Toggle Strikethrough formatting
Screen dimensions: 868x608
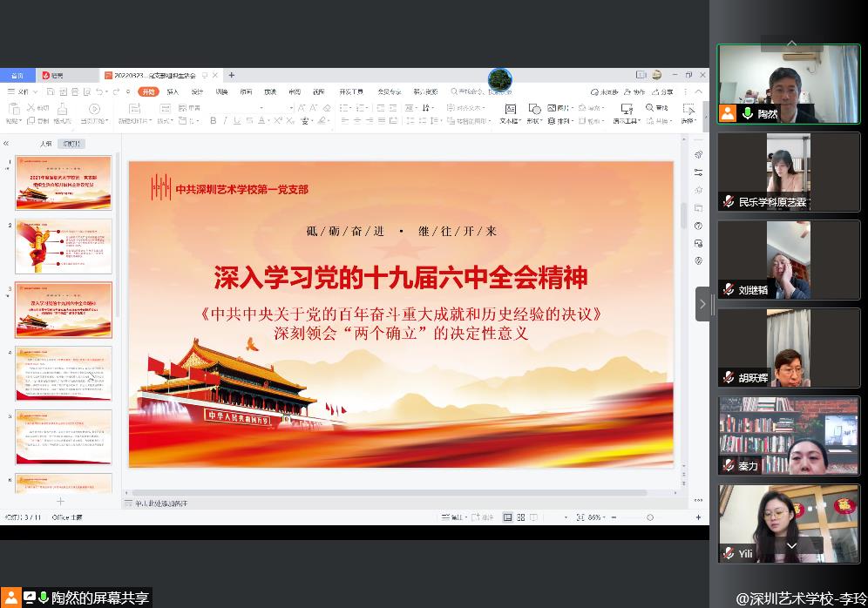coord(249,120)
